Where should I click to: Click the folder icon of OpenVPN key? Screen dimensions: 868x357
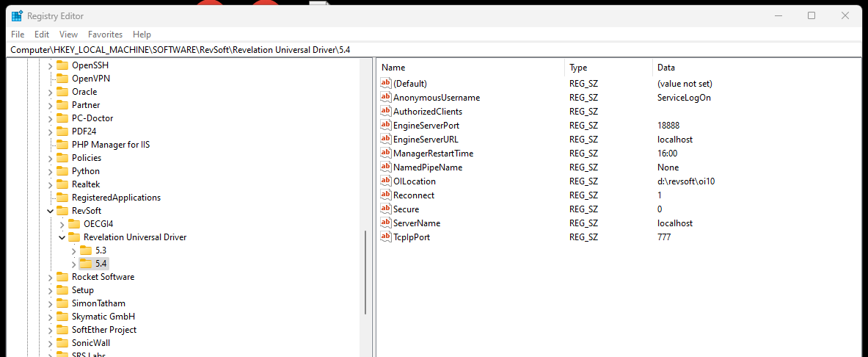pos(62,78)
